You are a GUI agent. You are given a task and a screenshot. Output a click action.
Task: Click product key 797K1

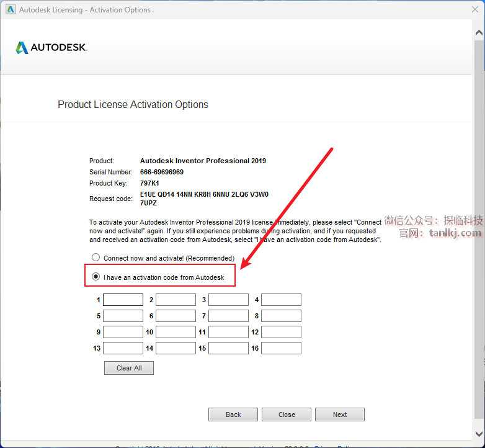pyautogui.click(x=149, y=183)
